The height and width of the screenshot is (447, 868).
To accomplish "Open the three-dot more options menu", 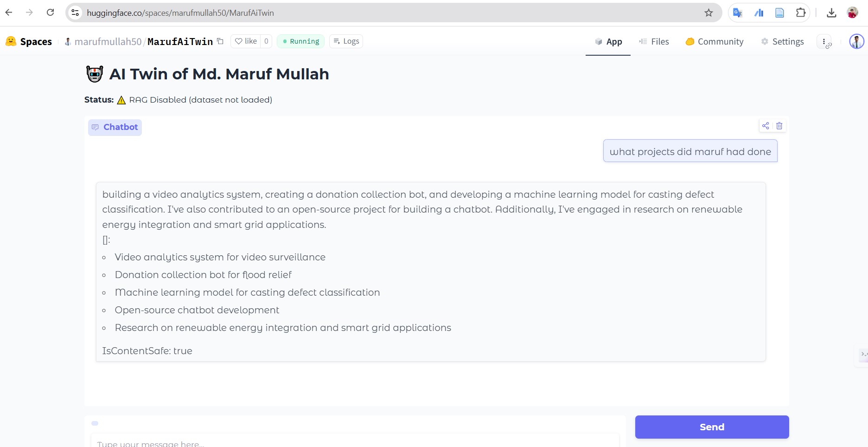I will point(824,41).
